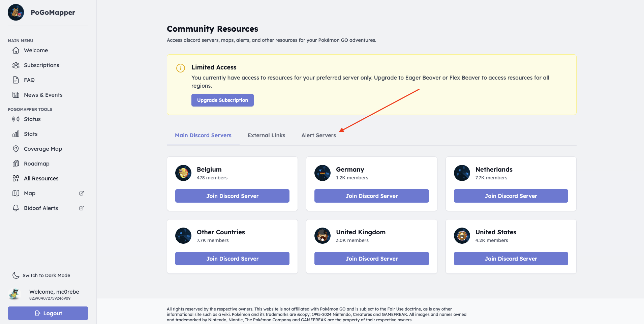Click the Welcome, mc0rebe username text
644x324 pixels.
pos(54,292)
